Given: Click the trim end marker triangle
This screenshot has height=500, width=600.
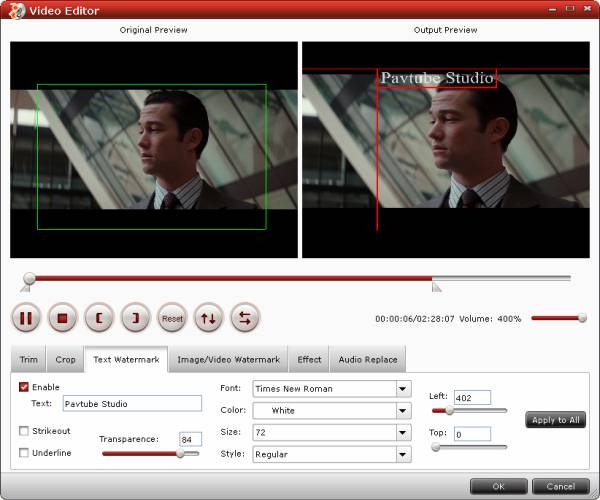Looking at the screenshot, I should 436,287.
